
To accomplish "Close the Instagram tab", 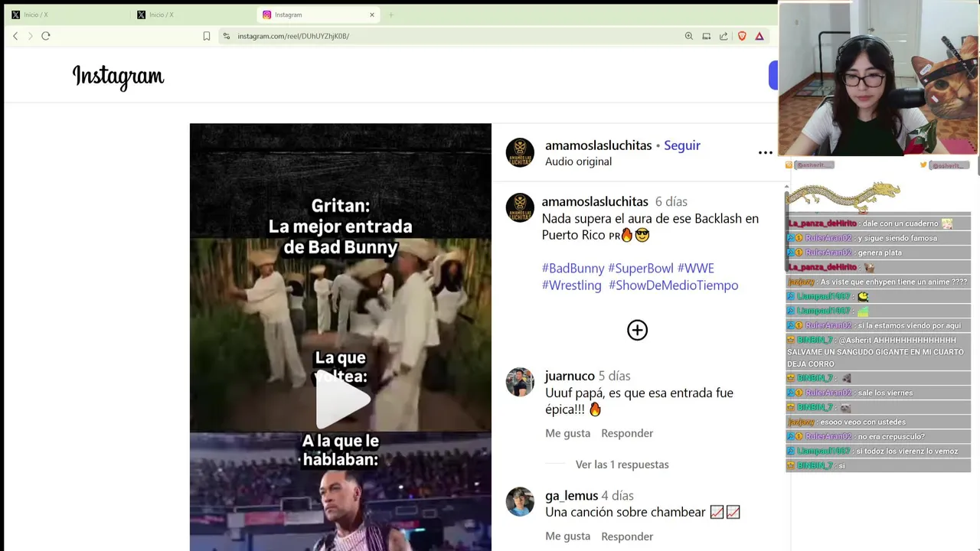I will pyautogui.click(x=372, y=15).
